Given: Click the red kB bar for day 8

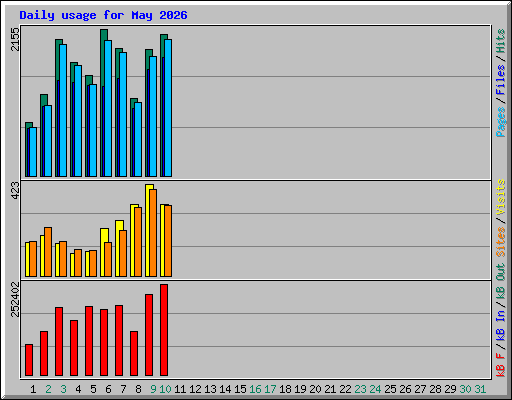Looking at the screenshot, I should coord(134,354).
